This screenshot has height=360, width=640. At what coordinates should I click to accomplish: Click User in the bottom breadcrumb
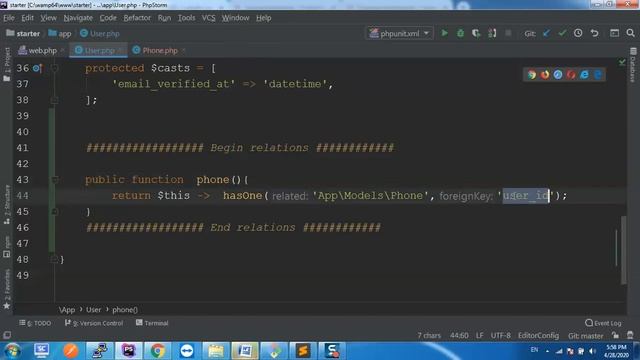[93, 310]
